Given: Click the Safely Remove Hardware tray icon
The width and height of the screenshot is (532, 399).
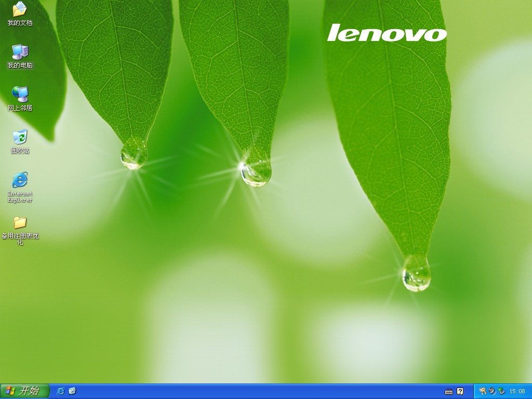Looking at the screenshot, I should [x=501, y=391].
